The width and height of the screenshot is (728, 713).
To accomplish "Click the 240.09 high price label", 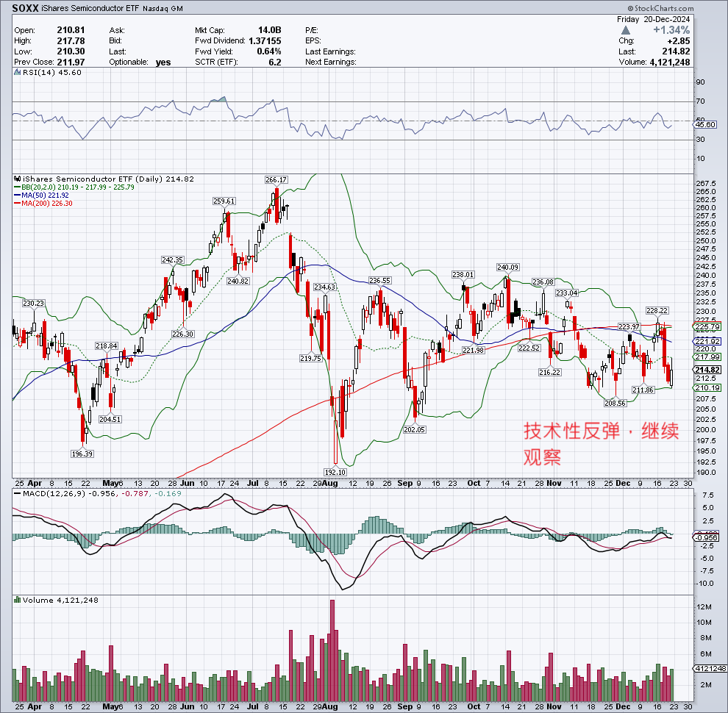I will pyautogui.click(x=507, y=267).
